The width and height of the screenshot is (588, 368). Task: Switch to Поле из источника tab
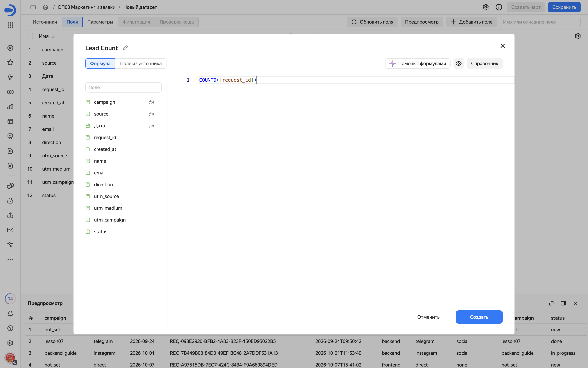(141, 63)
